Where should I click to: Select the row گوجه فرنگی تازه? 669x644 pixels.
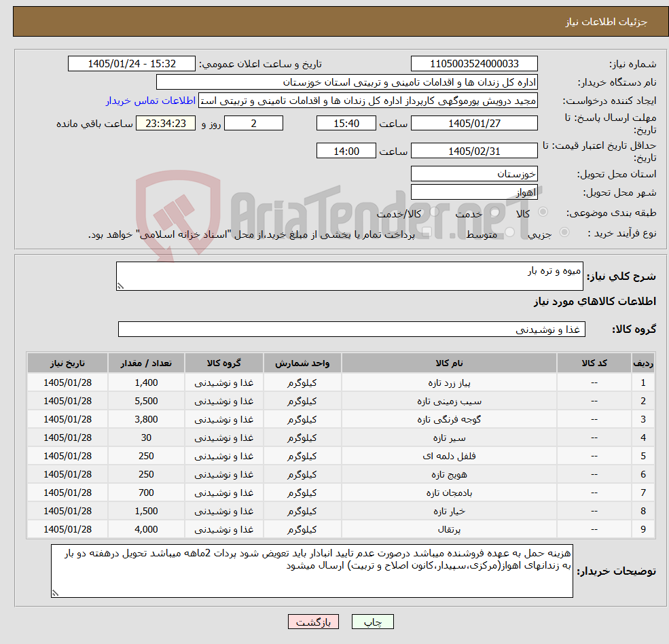[340, 420]
